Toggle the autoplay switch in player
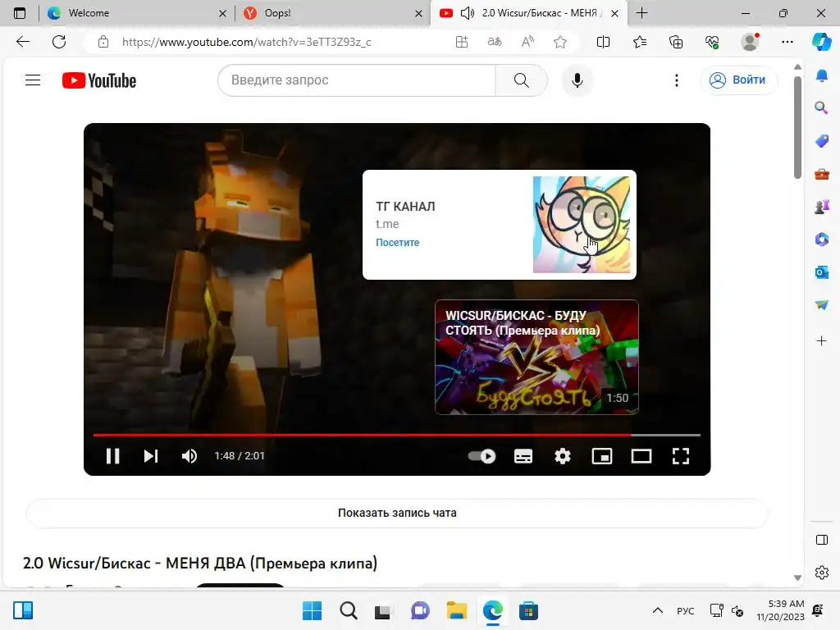 (482, 456)
